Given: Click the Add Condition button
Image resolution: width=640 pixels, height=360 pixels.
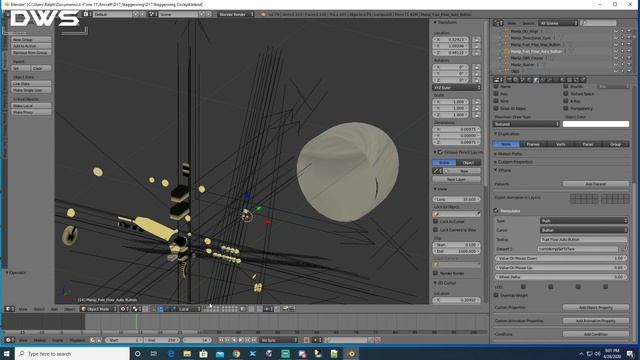Looking at the screenshot, I should pos(596,334).
